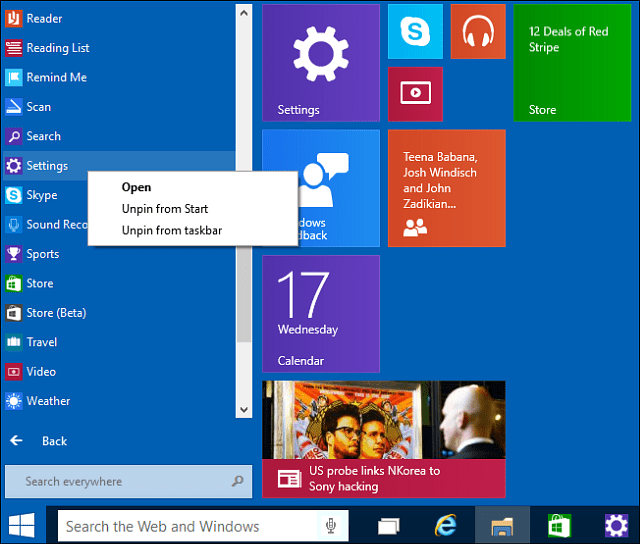Screen dimensions: 640x544
Task: Select the Settings gear icon in app list
Action: (x=13, y=166)
